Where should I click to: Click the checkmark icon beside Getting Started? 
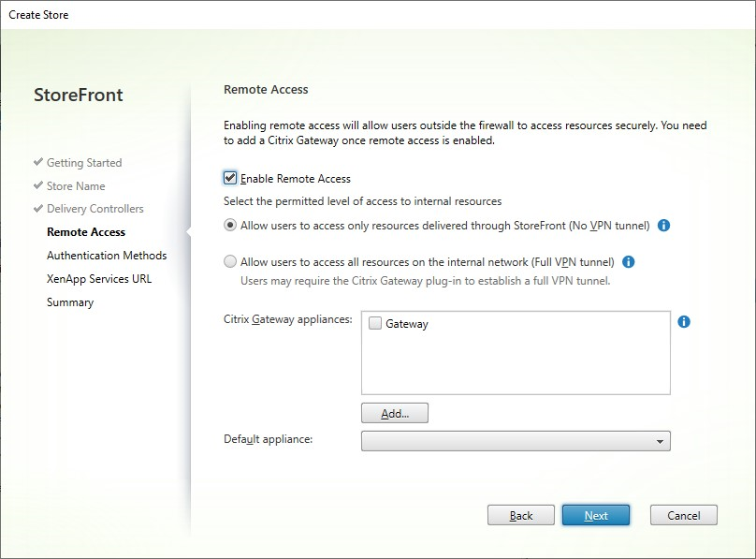[x=38, y=163]
